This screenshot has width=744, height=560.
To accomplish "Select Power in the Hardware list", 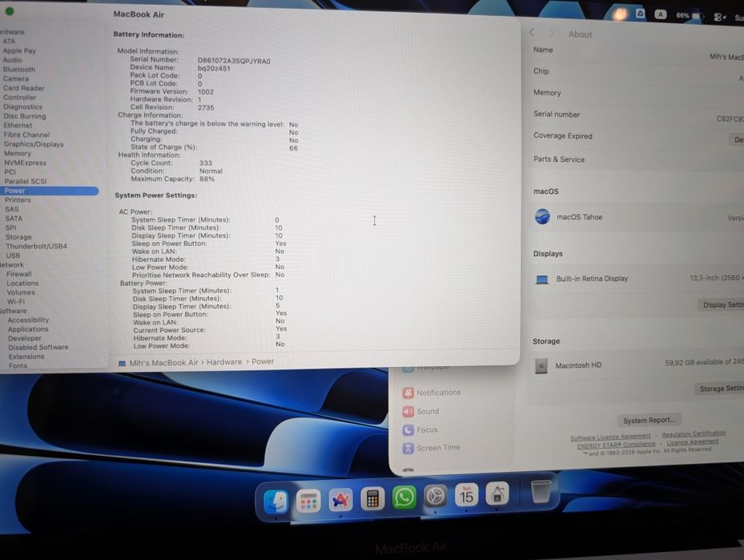I will pyautogui.click(x=49, y=191).
